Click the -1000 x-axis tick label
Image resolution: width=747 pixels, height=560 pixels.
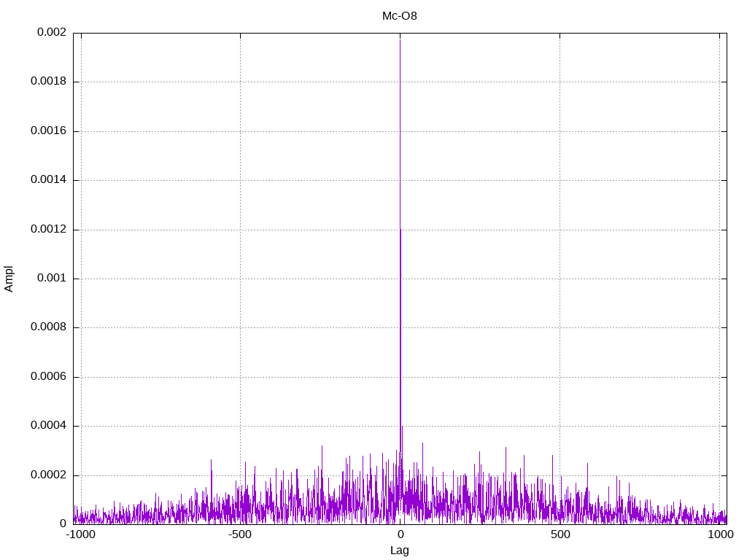pos(80,534)
